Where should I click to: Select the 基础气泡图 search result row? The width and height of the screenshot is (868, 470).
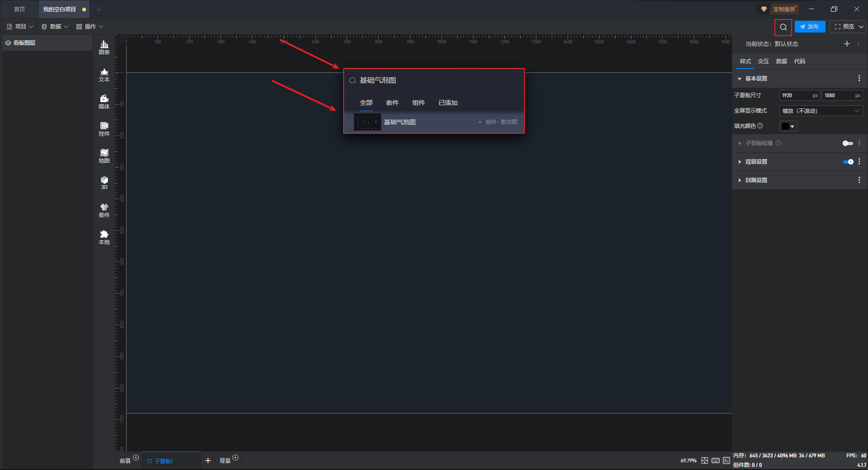tap(434, 122)
